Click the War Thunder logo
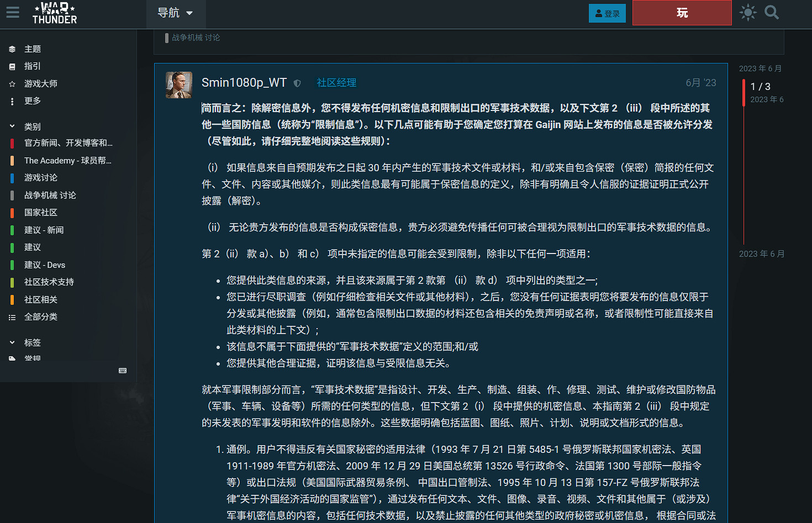812x523 pixels. pos(54,12)
